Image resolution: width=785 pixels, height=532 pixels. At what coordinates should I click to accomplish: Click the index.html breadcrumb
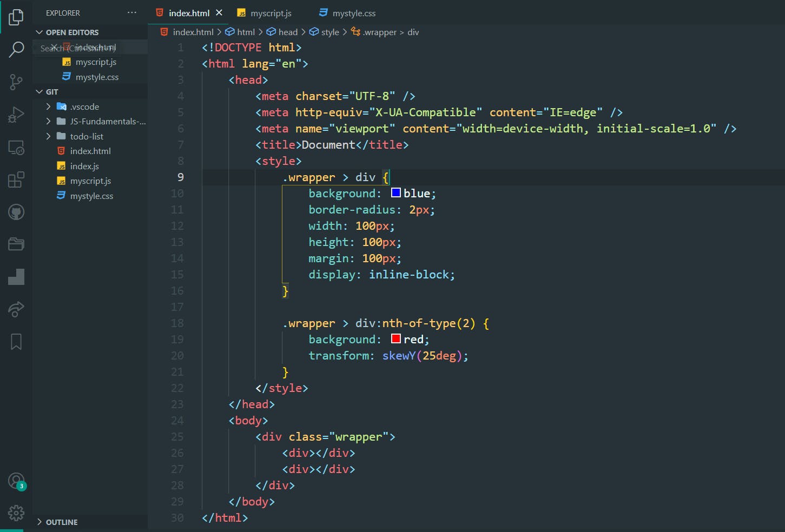[x=187, y=32]
